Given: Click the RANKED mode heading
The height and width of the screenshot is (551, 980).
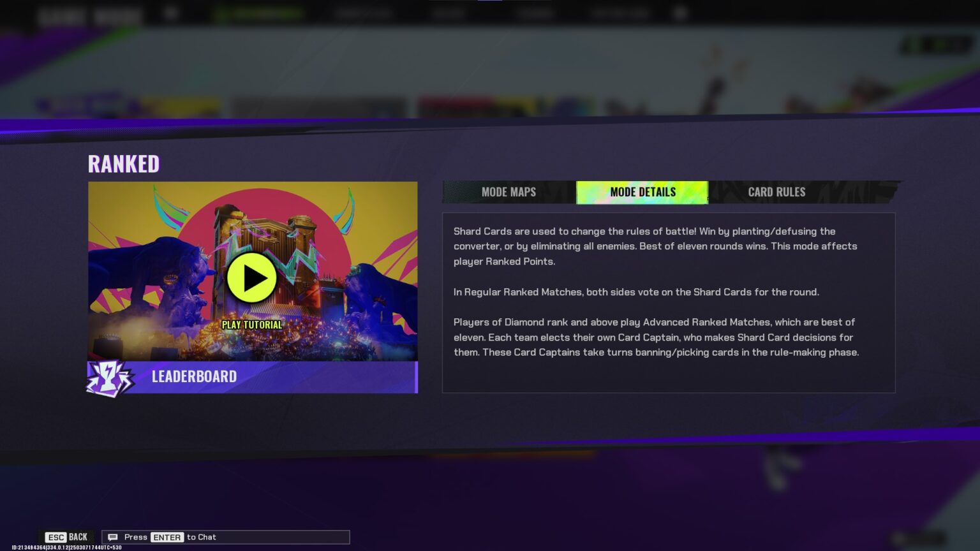Looking at the screenshot, I should (124, 164).
